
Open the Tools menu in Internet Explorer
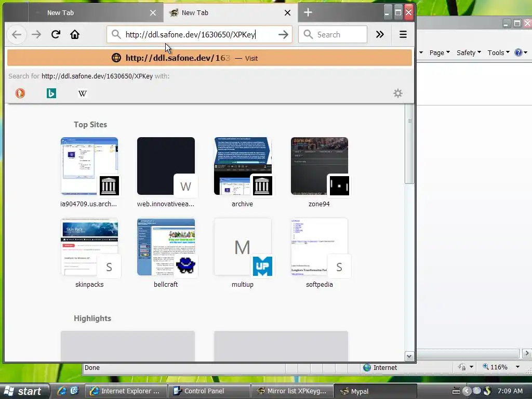498,52
